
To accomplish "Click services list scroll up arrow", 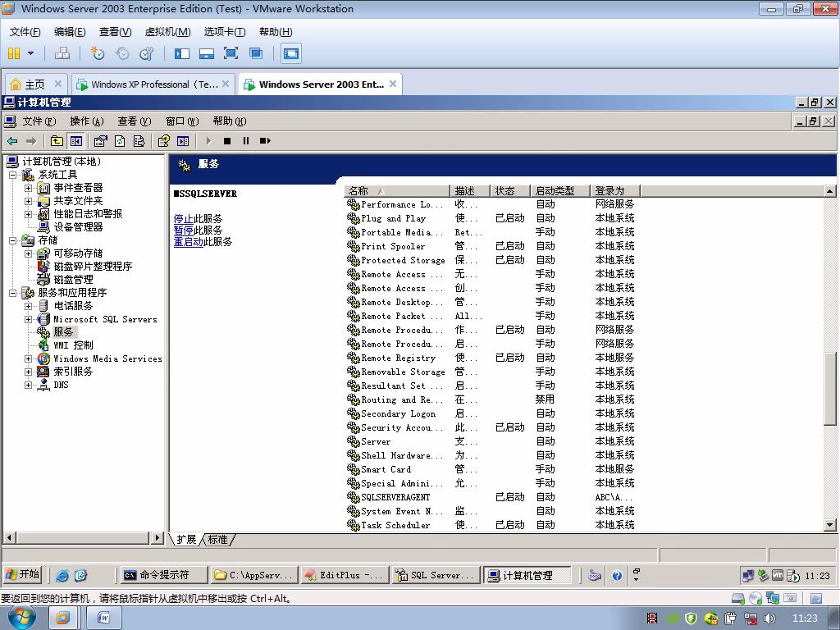I will tap(830, 190).
